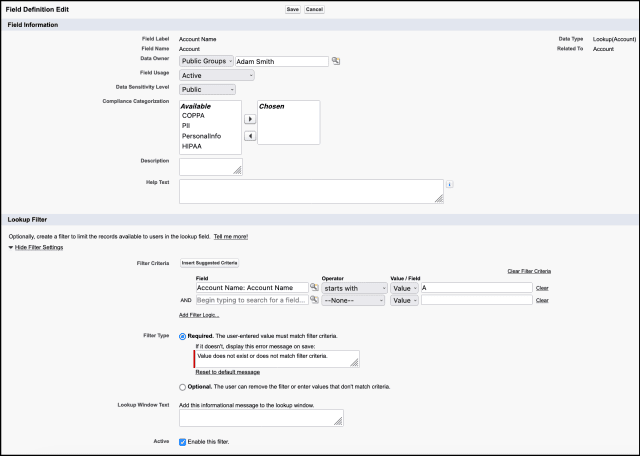
Task: Click the Save button
Action: pos(293,9)
